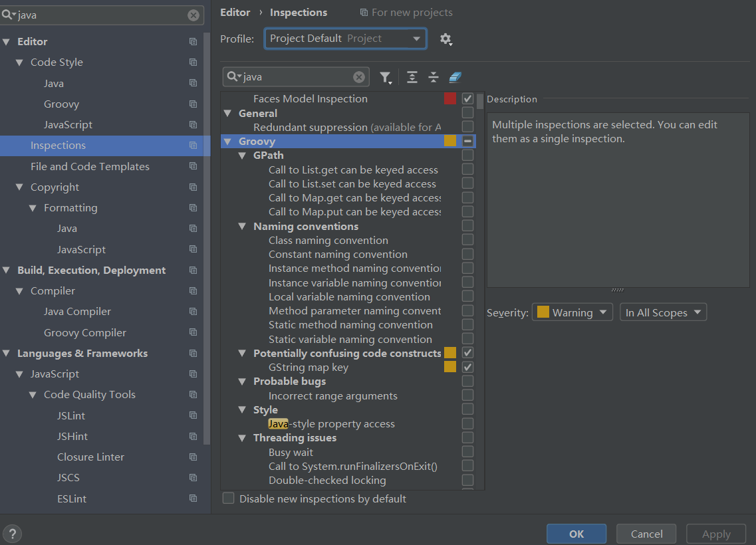
Task: Click Editor in the breadcrumb path
Action: [235, 13]
